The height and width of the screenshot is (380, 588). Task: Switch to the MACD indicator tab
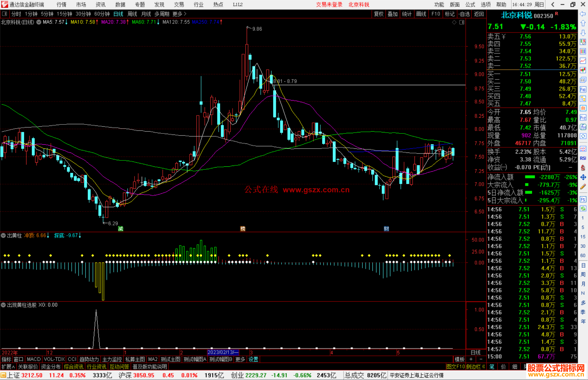33,359
